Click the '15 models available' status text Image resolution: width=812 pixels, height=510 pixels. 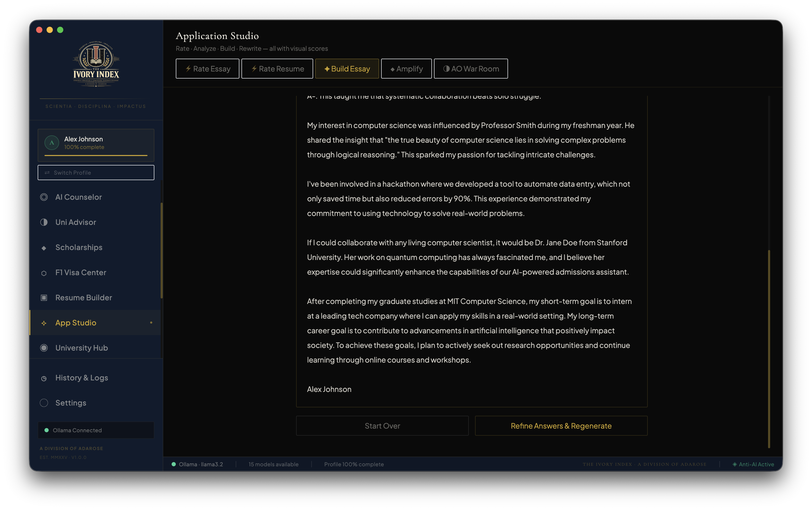(x=274, y=464)
